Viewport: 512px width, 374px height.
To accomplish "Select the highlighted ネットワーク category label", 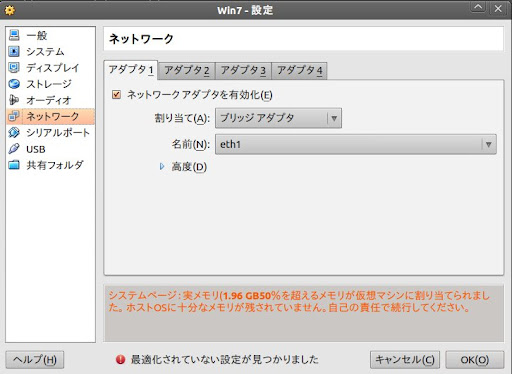I will point(53,116).
